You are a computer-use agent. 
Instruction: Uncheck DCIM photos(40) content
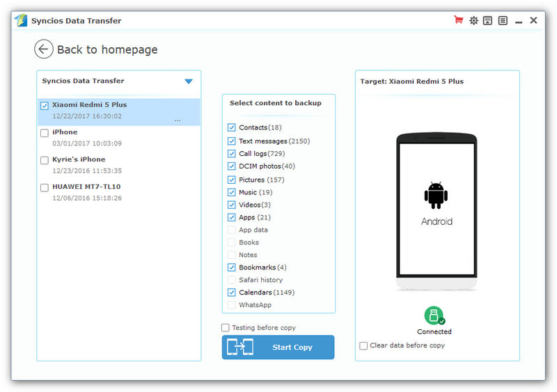[232, 166]
